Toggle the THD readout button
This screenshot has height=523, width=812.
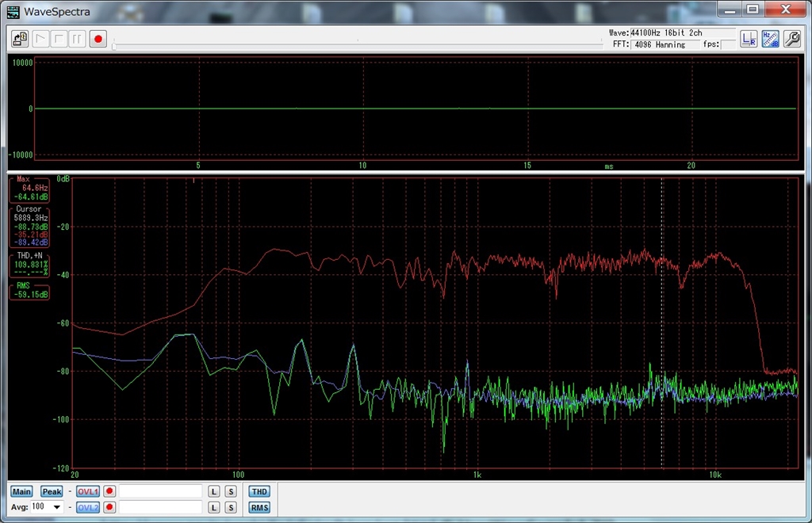[x=259, y=491]
